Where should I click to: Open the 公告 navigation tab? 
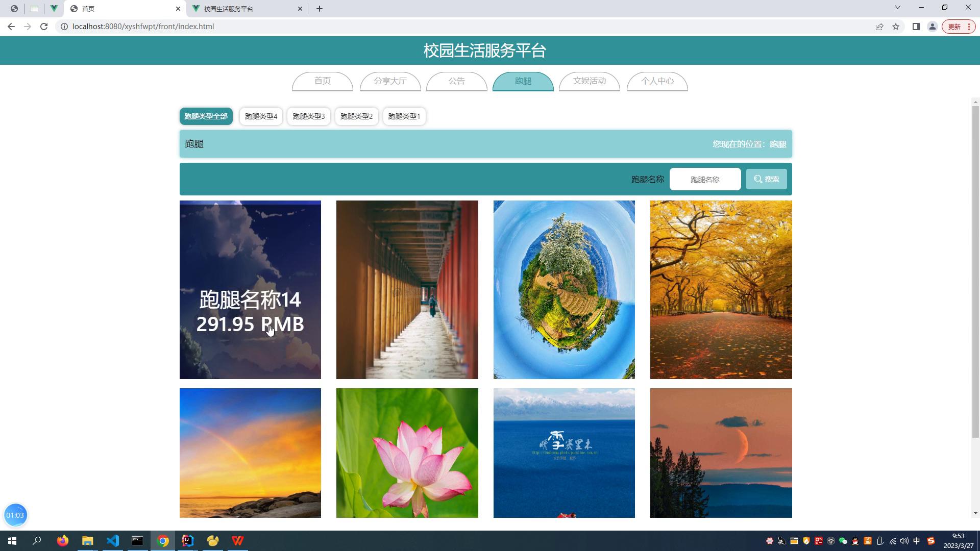point(457,81)
